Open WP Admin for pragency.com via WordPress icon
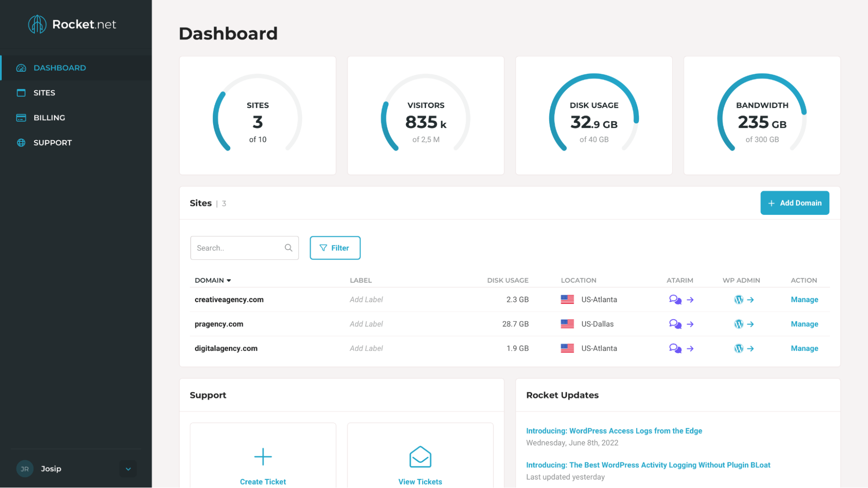Viewport: 868px width, 488px height. pos(739,324)
